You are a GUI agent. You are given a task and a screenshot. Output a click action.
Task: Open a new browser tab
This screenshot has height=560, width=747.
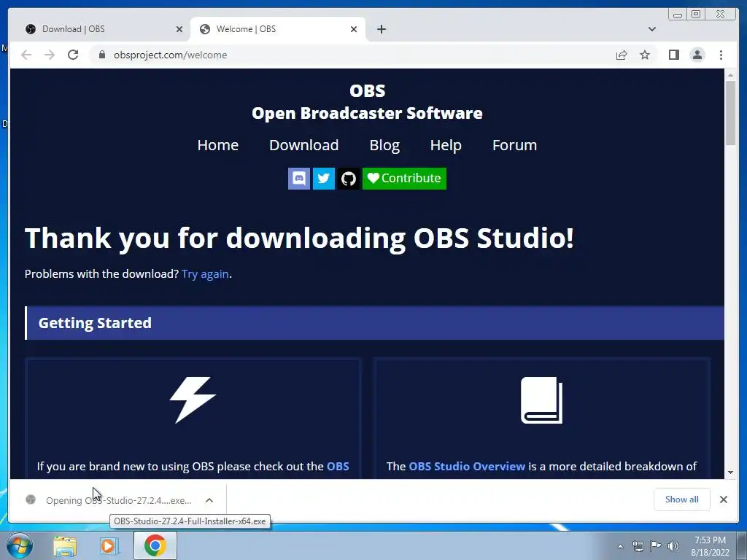point(381,29)
